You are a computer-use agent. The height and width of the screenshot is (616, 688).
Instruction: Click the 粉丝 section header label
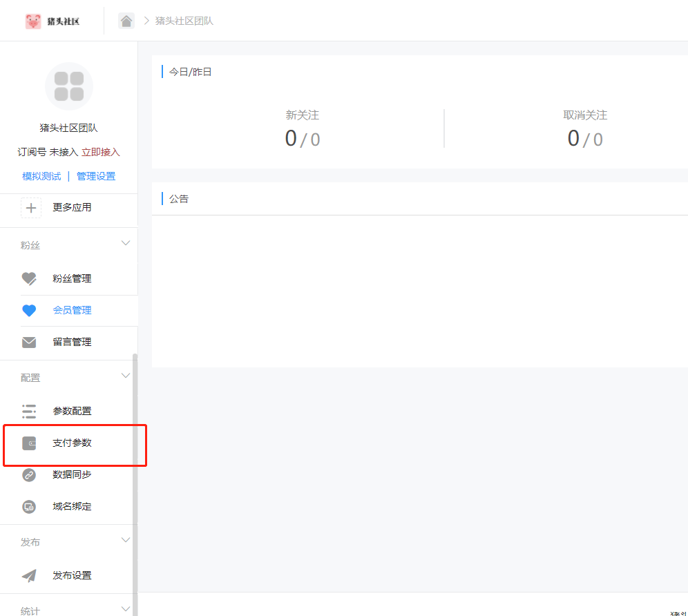tap(30, 246)
